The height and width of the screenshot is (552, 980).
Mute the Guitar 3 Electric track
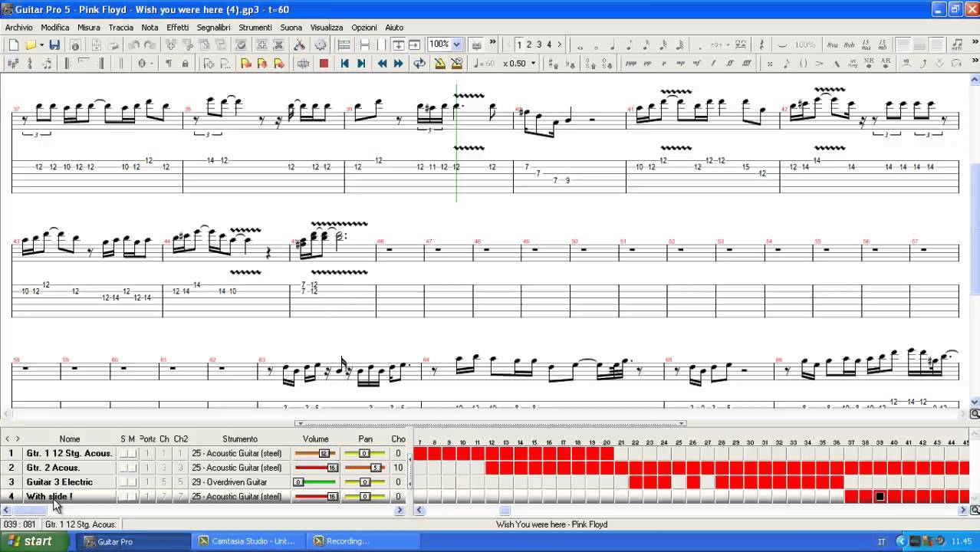[x=132, y=482]
